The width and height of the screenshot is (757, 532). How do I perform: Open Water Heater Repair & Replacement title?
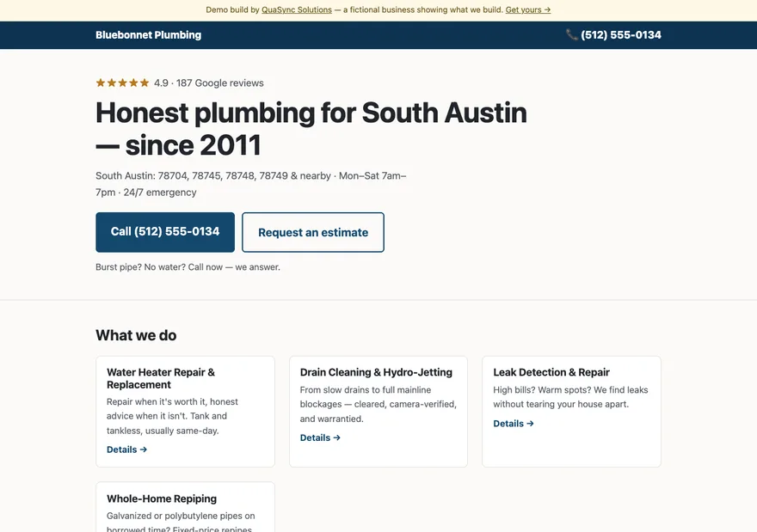pos(161,379)
